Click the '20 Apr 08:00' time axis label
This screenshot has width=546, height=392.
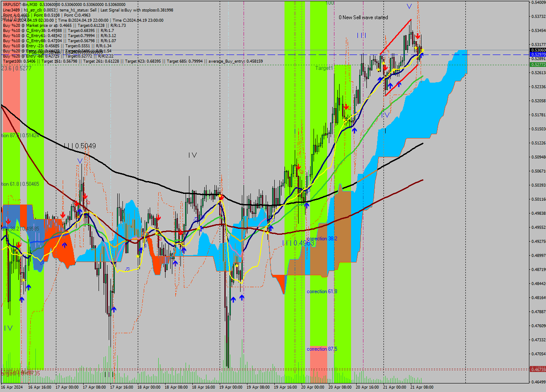[x=340, y=387]
